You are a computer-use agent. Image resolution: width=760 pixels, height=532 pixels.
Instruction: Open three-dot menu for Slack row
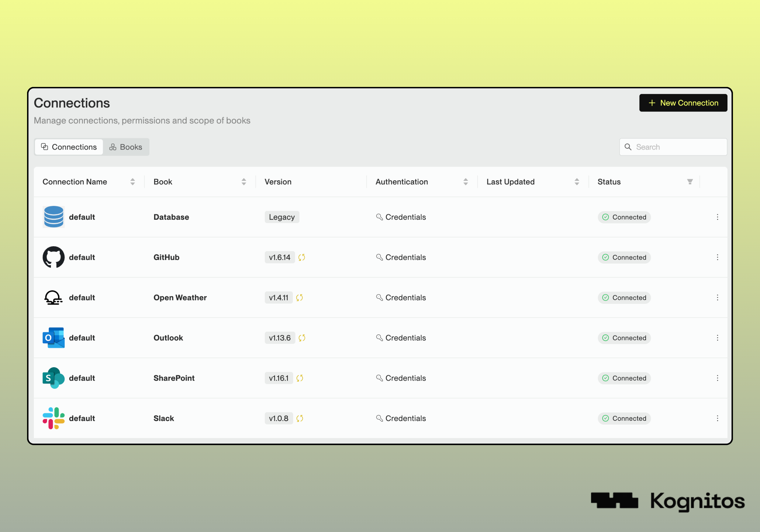pos(717,418)
